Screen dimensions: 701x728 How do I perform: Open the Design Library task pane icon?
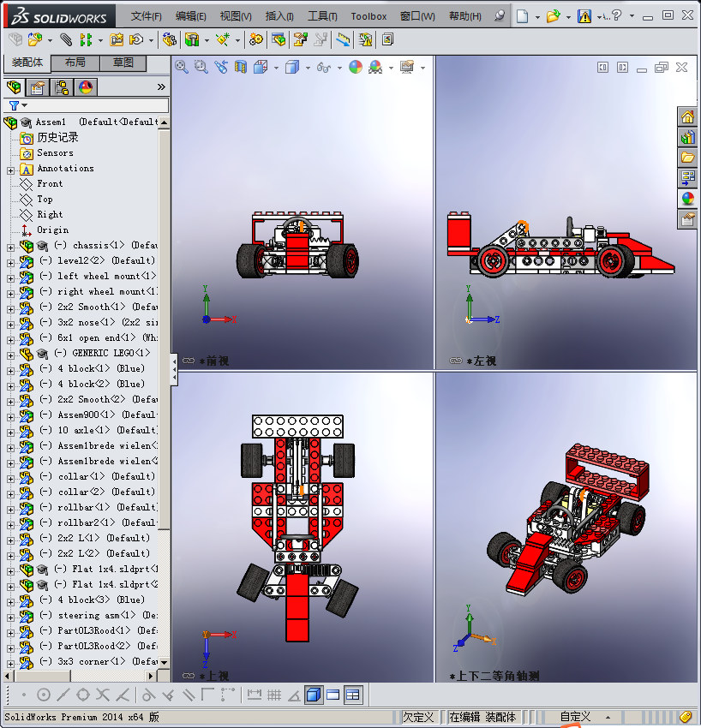[687, 137]
